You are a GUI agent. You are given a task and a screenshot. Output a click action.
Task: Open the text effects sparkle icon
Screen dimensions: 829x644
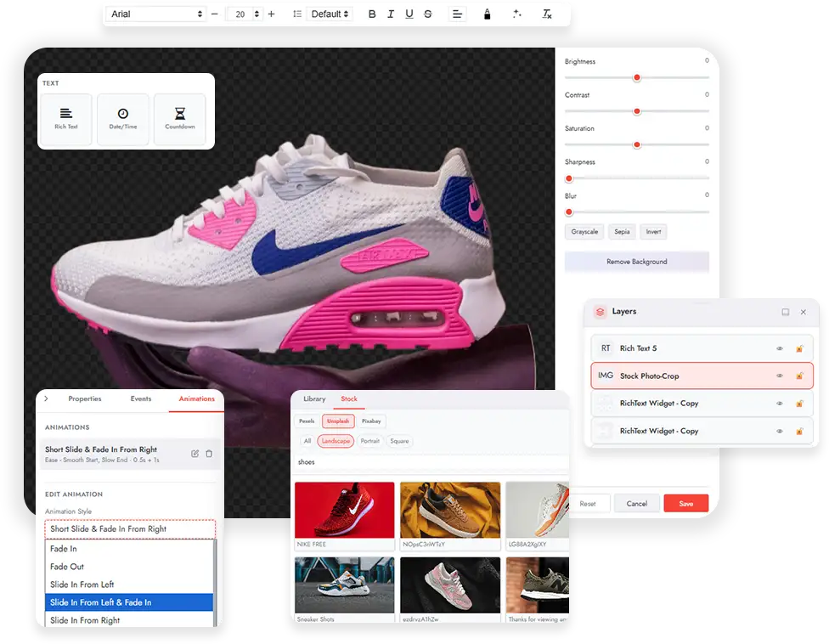(517, 14)
